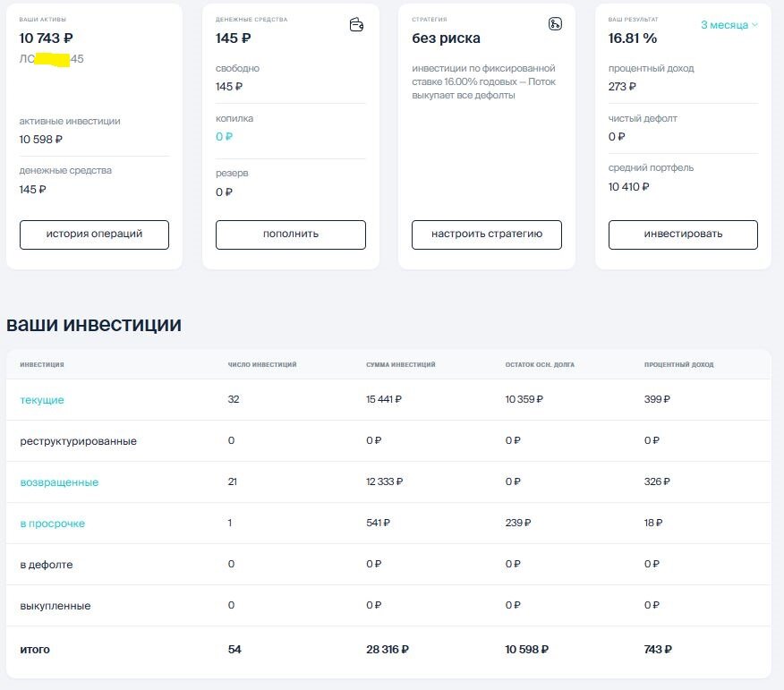
Task: Click 10 598 ₽ in итого row
Action: click(526, 650)
